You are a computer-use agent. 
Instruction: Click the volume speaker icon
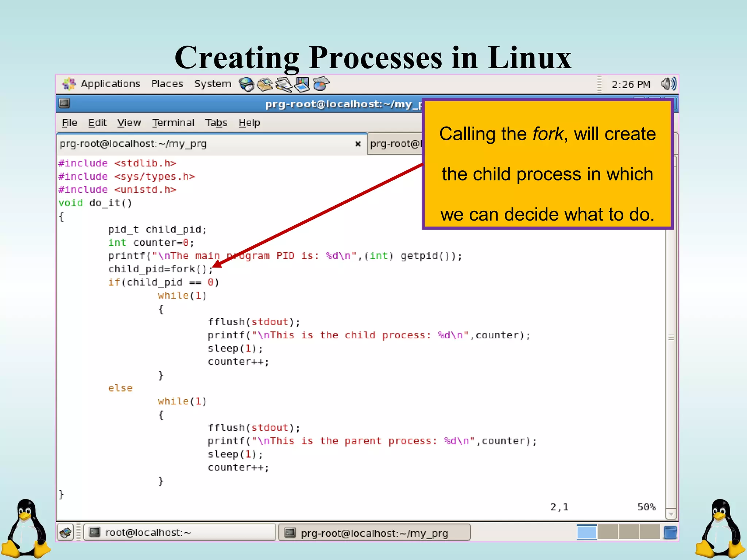click(x=669, y=84)
